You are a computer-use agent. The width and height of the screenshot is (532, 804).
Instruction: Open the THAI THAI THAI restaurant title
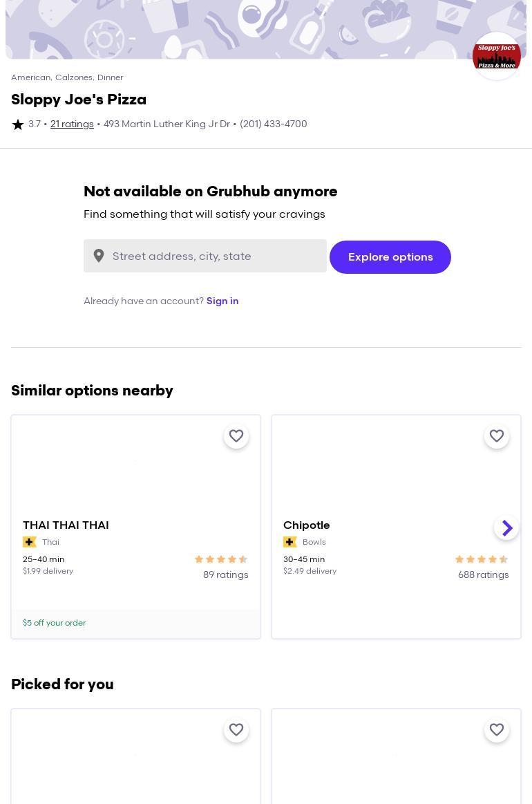click(x=66, y=525)
